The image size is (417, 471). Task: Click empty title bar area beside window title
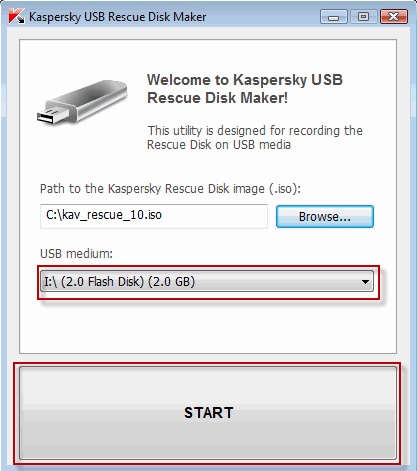[262, 17]
